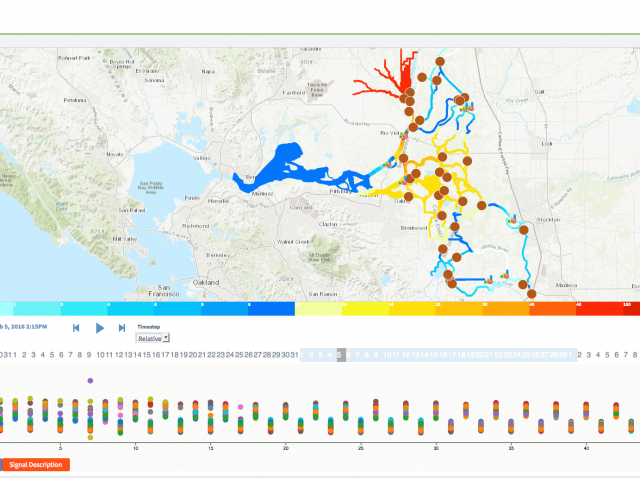Click the bright red legend segment labeled 48
Viewport: 640px width, 480px height.
pos(599,309)
